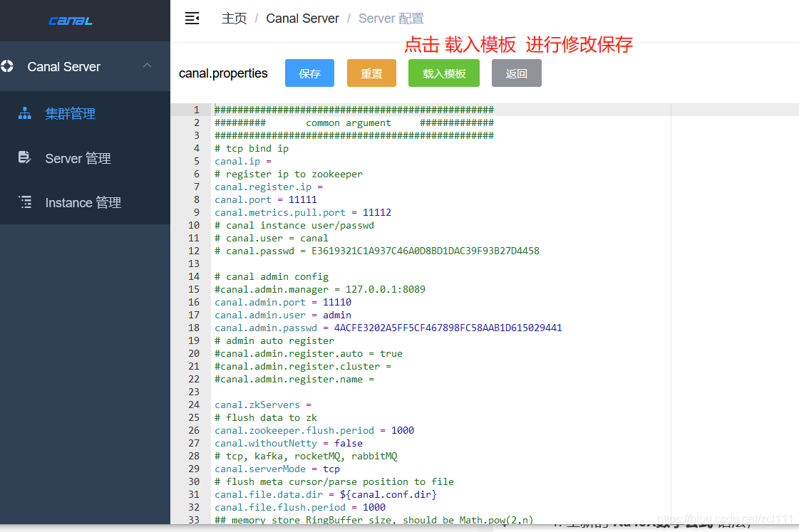
Task: Click the '#canal.admin.register.auto = true' line
Action: [x=309, y=353]
